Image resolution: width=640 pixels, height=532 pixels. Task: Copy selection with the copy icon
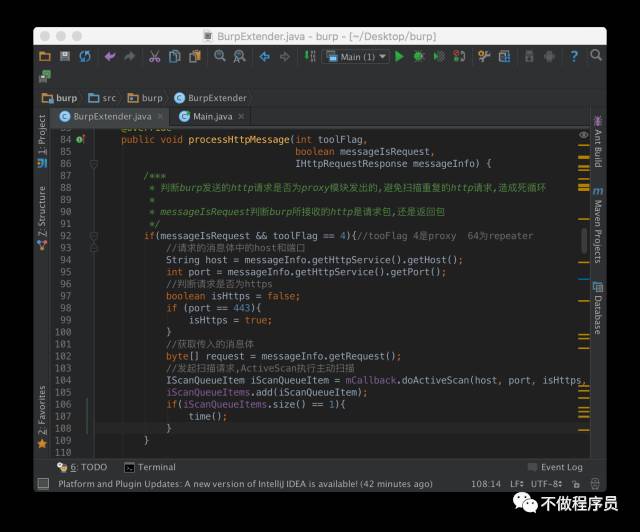pyautogui.click(x=174, y=56)
